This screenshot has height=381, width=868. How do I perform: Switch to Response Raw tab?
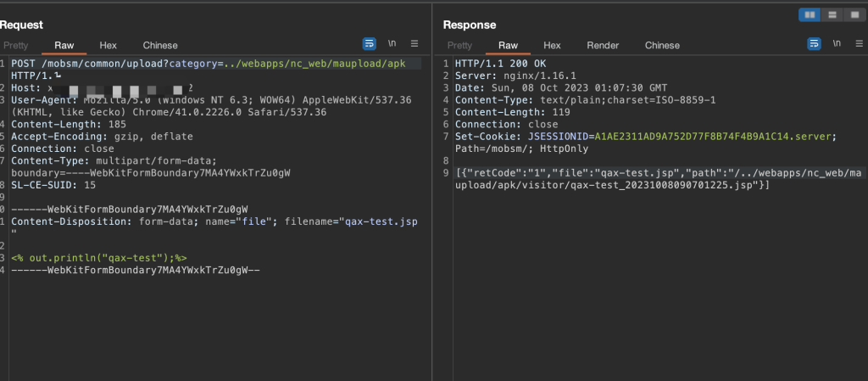(x=509, y=46)
